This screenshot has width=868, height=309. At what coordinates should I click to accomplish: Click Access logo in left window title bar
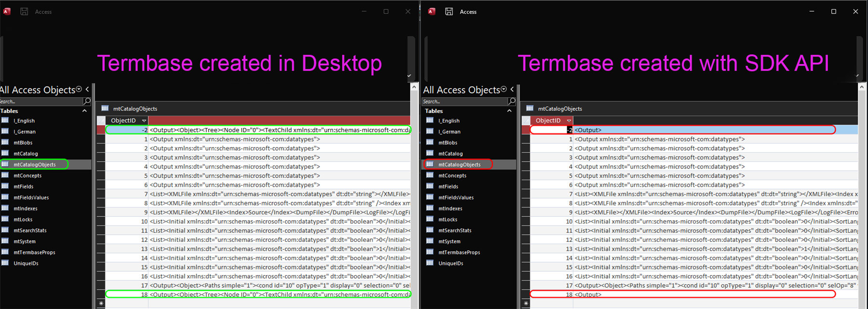click(7, 12)
